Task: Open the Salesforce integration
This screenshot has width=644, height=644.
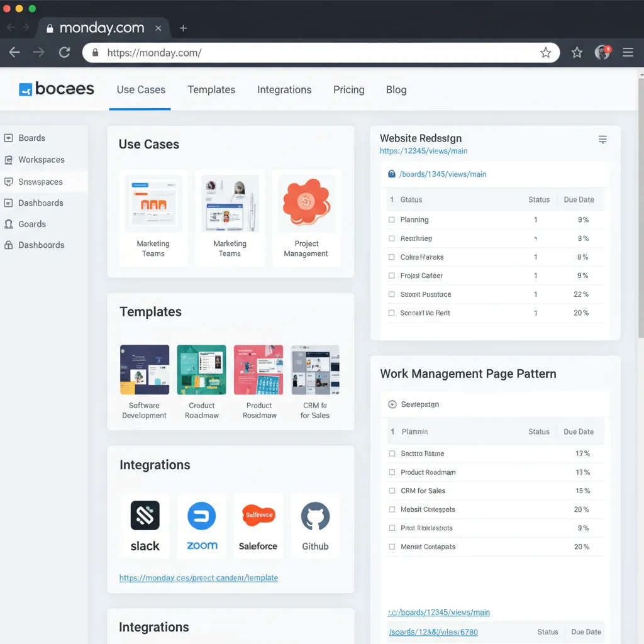Action: pos(258,514)
